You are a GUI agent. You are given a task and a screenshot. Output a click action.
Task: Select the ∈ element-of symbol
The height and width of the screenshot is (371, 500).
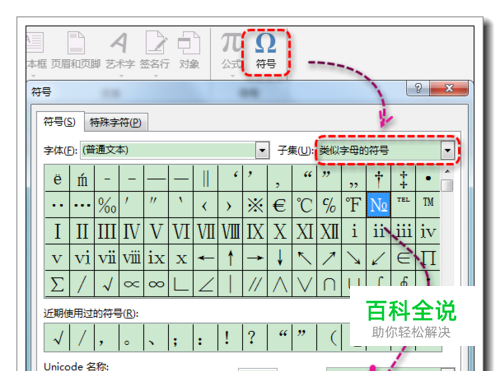click(403, 258)
